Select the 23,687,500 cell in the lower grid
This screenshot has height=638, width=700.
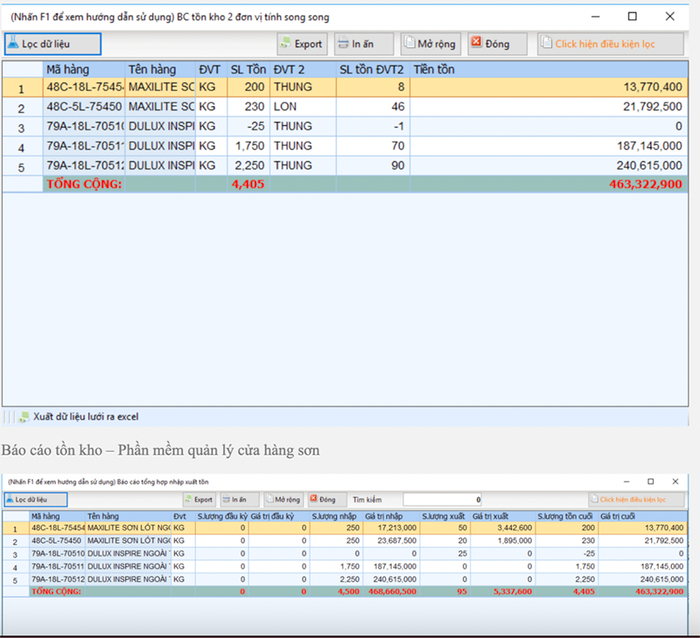coord(391,541)
